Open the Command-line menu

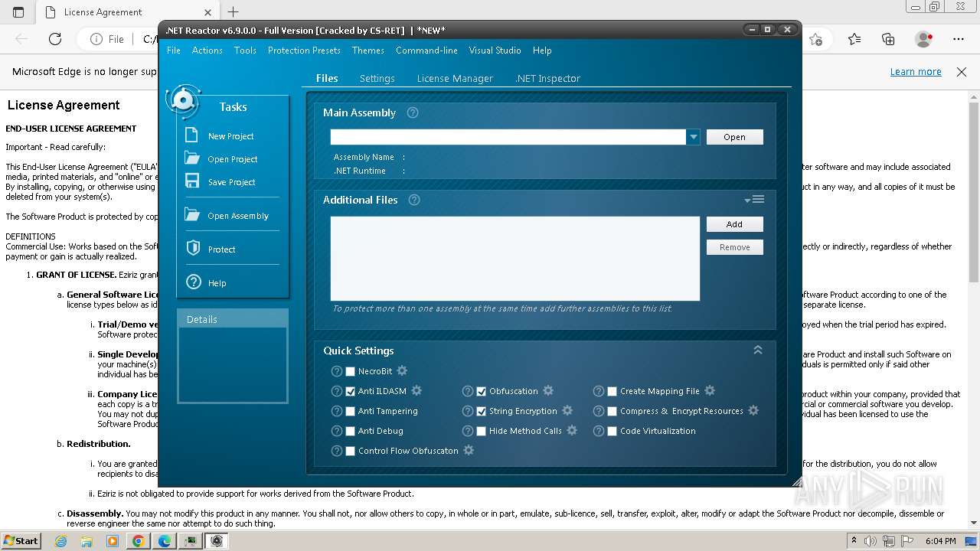426,51
